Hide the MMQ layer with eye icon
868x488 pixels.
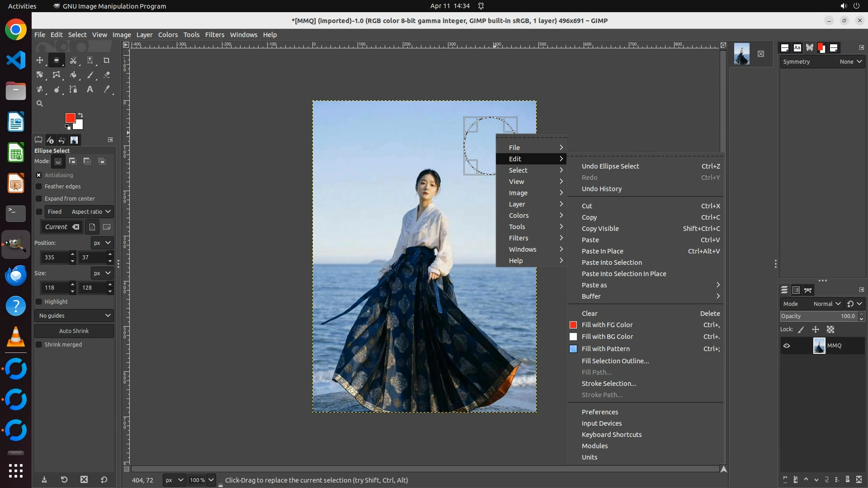tap(787, 346)
